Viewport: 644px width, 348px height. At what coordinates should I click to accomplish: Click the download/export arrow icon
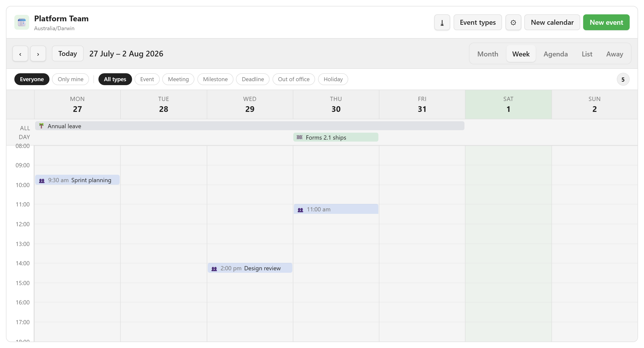pos(442,22)
